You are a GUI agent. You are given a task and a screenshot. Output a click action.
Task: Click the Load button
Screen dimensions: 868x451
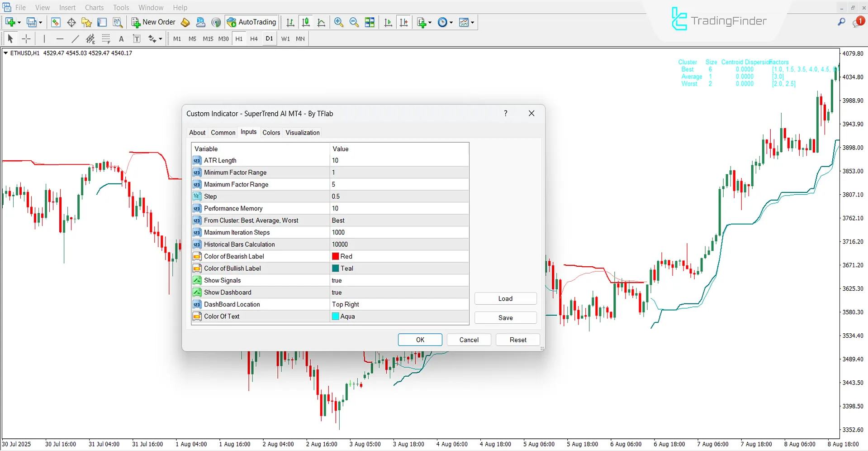point(505,298)
